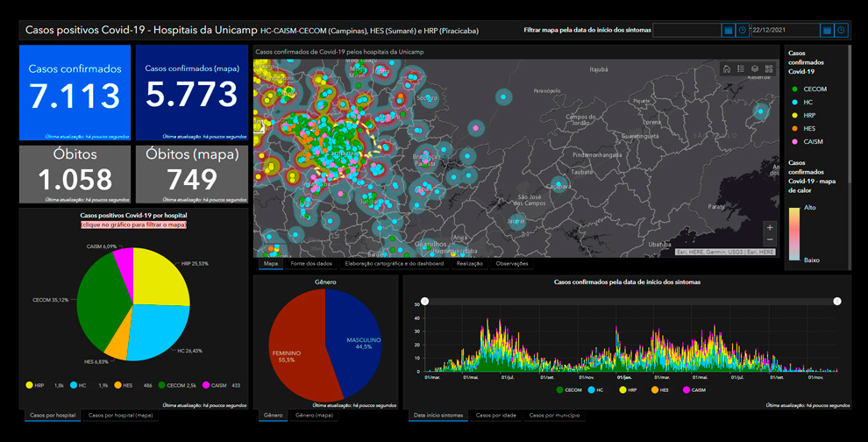
Task: Open the map layers icon
Action: 755,68
